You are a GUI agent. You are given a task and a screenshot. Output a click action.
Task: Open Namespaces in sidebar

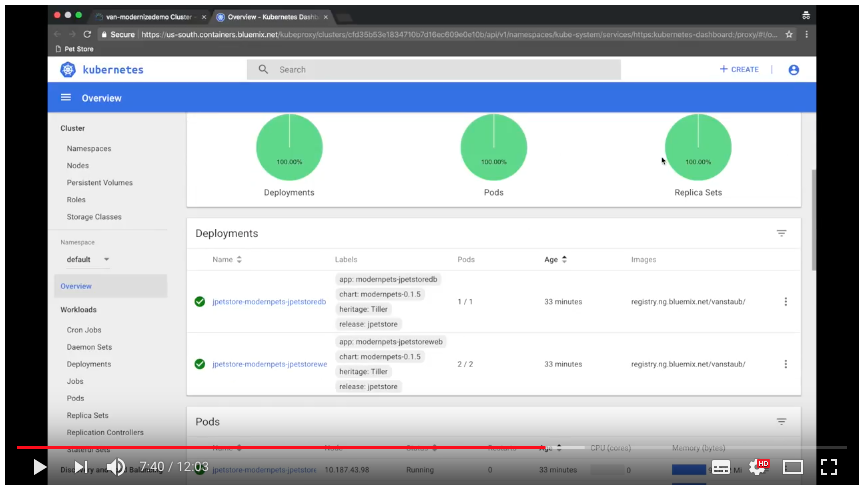tap(89, 148)
